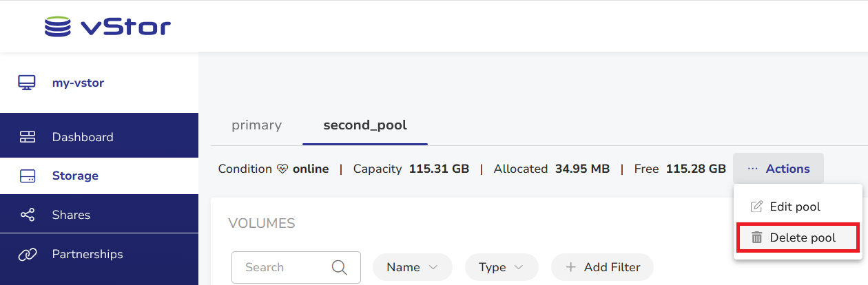The image size is (868, 285).
Task: Click the vStor logo icon
Action: (x=58, y=26)
